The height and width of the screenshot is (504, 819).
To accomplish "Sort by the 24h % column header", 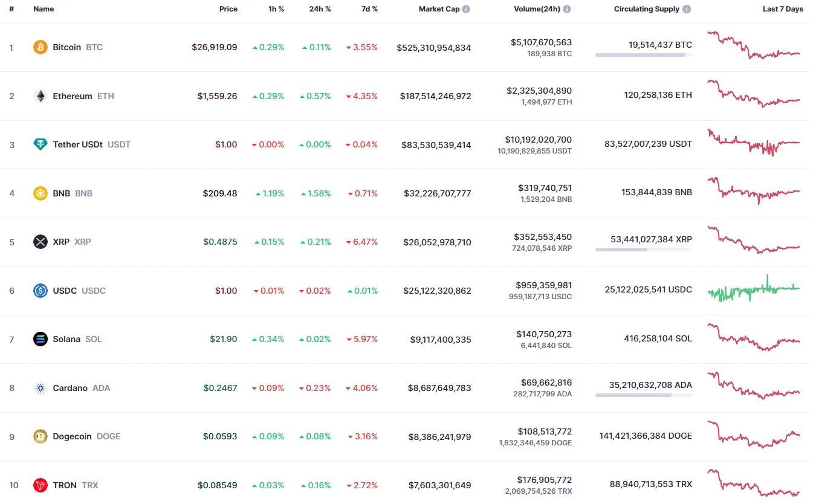I will [320, 9].
